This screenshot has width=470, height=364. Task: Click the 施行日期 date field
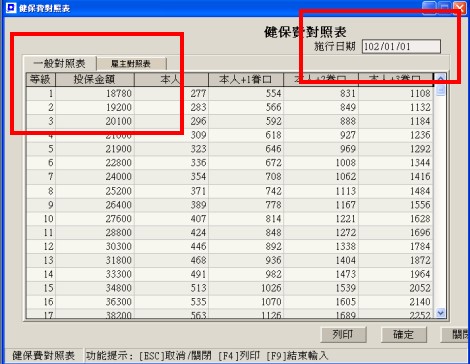pos(401,46)
